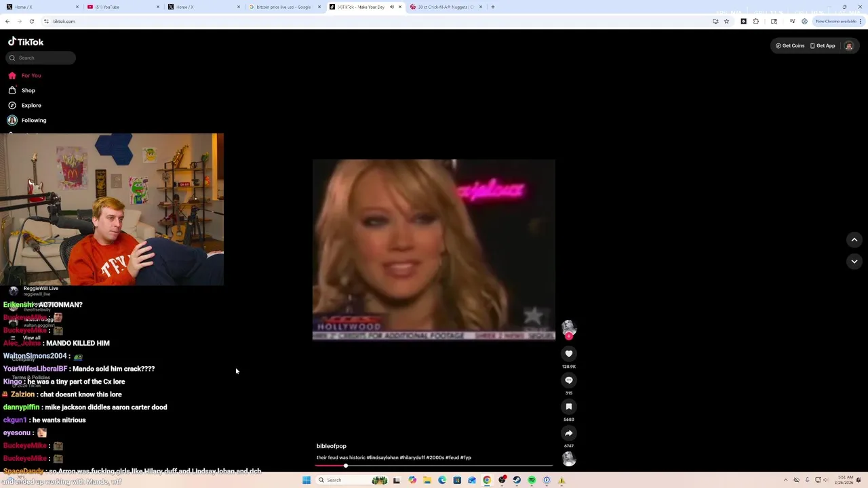Click the browser forward arrow
Image resolution: width=868 pixels, height=488 pixels.
20,21
